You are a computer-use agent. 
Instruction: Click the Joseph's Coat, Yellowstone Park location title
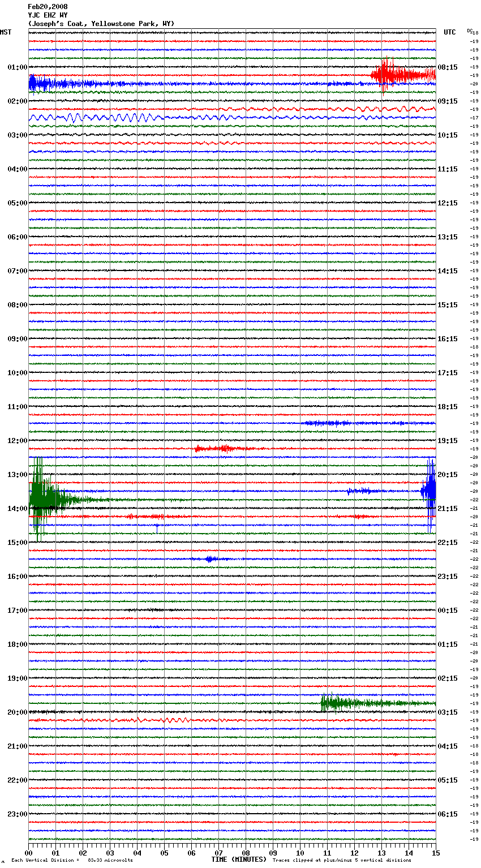coord(101,24)
